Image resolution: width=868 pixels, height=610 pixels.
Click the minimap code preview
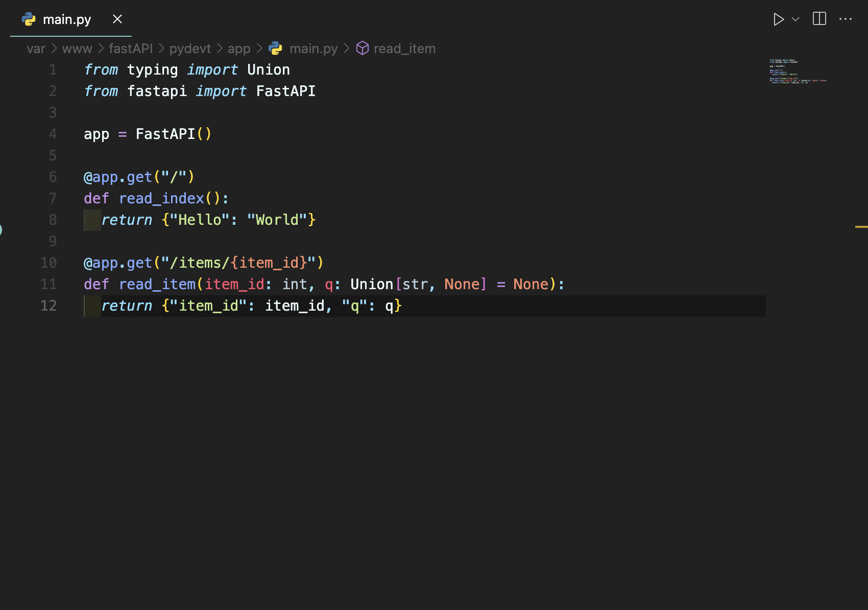coord(798,71)
